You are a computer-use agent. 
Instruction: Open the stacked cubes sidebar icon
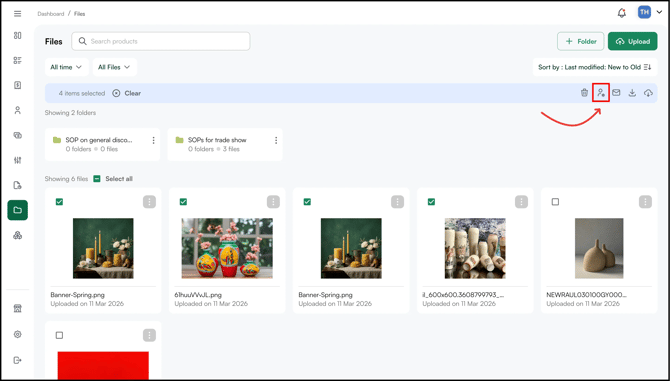[18, 235]
